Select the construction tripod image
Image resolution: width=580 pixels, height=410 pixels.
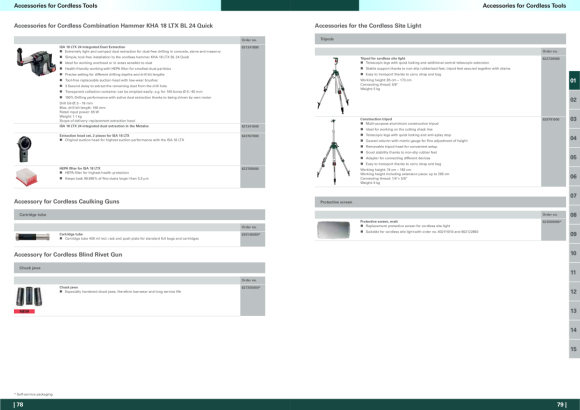click(x=333, y=152)
